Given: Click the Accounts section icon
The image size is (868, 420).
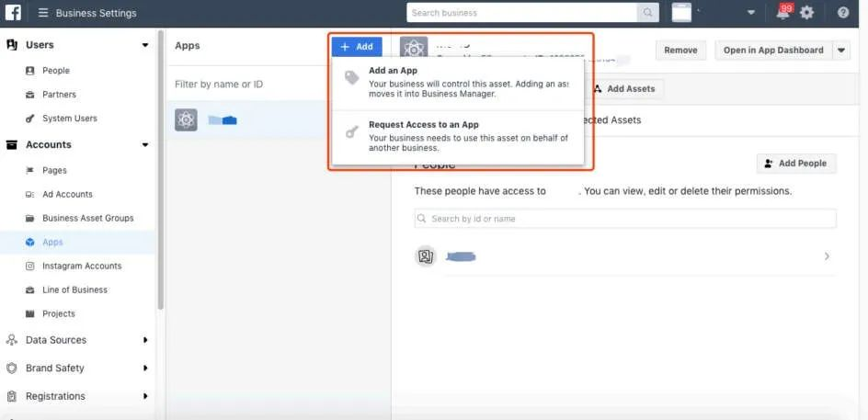Looking at the screenshot, I should tap(12, 144).
